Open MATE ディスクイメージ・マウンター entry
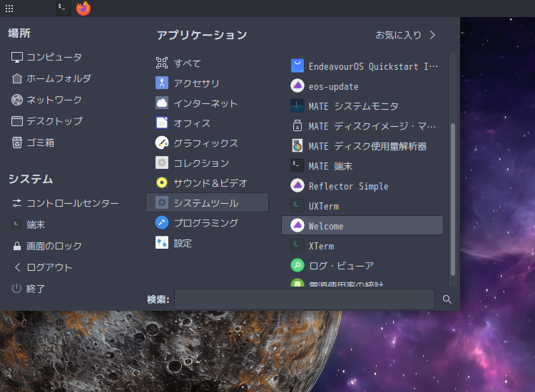This screenshot has width=535, height=392. coord(362,125)
